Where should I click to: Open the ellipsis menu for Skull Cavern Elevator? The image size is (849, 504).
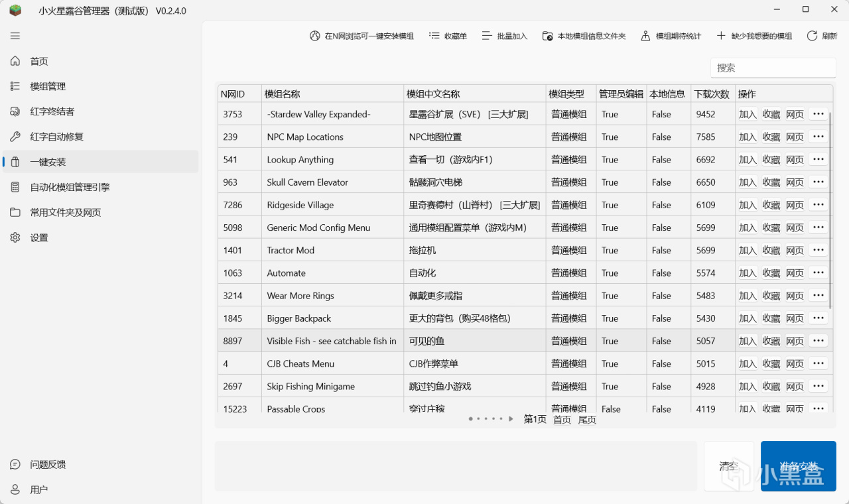[x=818, y=182]
